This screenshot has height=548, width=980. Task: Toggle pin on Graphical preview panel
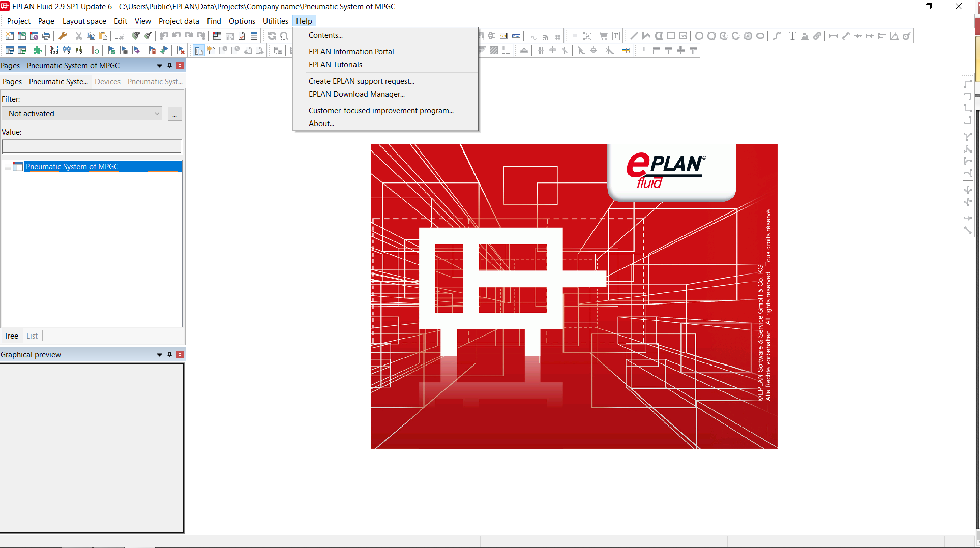click(x=170, y=355)
